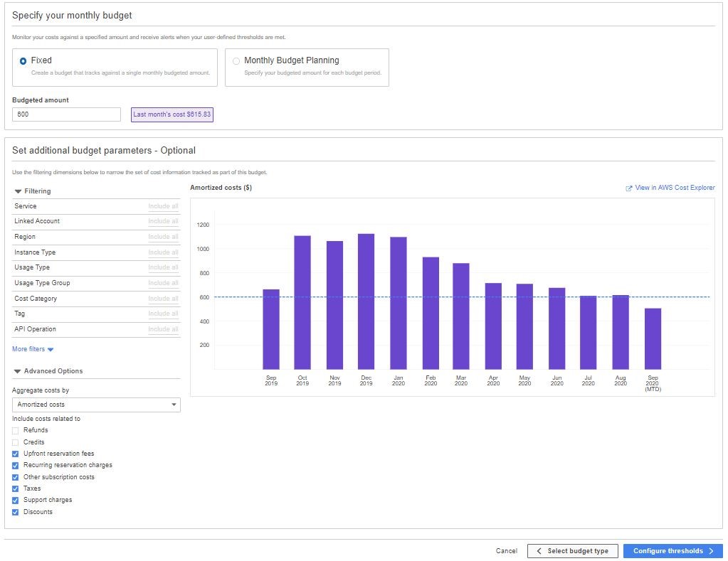Click the Amortized costs ($) chart title
The width and height of the screenshot is (728, 561).
pos(221,188)
